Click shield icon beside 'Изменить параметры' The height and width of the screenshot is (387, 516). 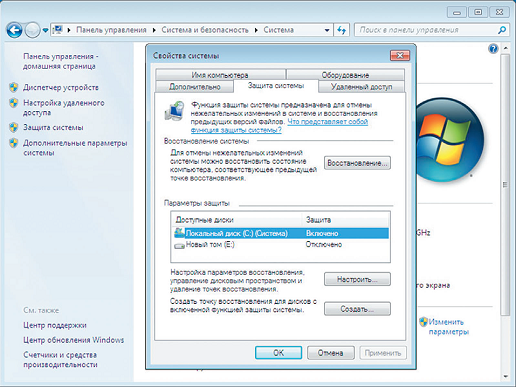(423, 322)
